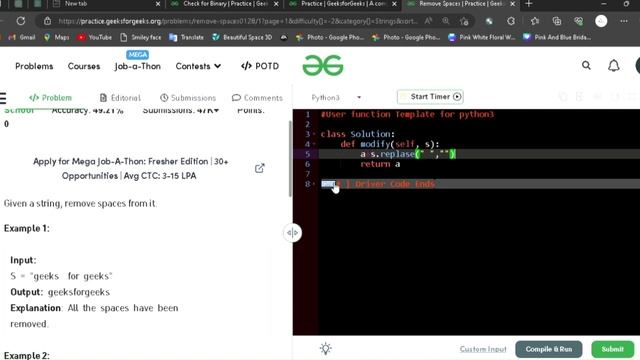The height and width of the screenshot is (360, 640).
Task: Click the site info lock icon
Action: coord(47,21)
